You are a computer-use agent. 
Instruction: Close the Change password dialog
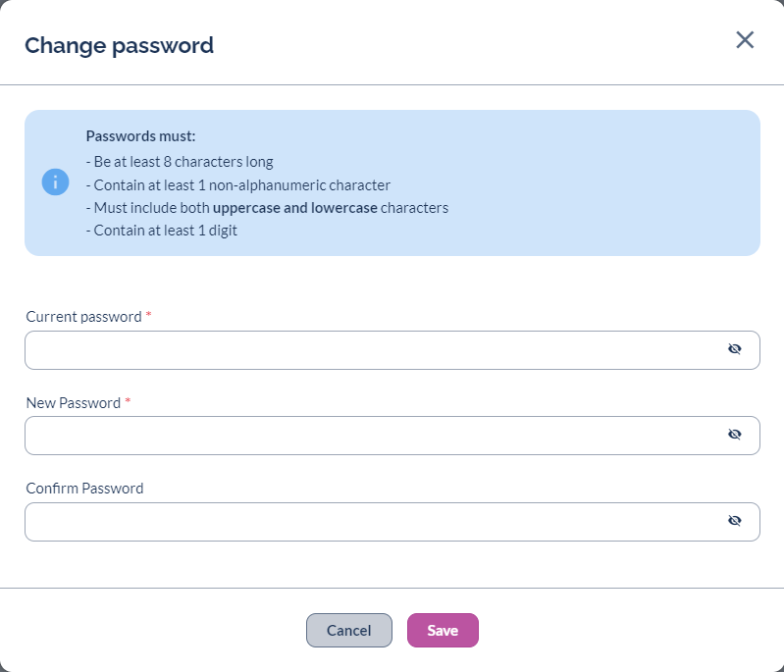745,40
